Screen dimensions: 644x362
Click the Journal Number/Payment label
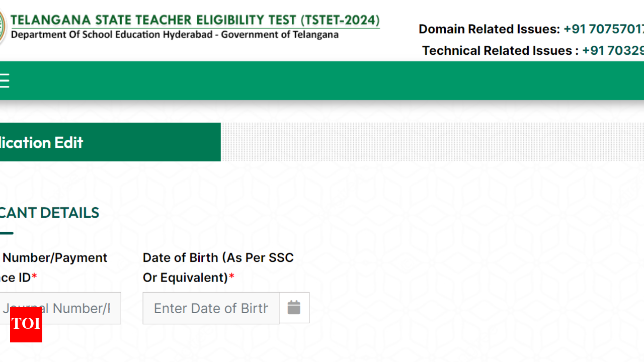click(55, 258)
